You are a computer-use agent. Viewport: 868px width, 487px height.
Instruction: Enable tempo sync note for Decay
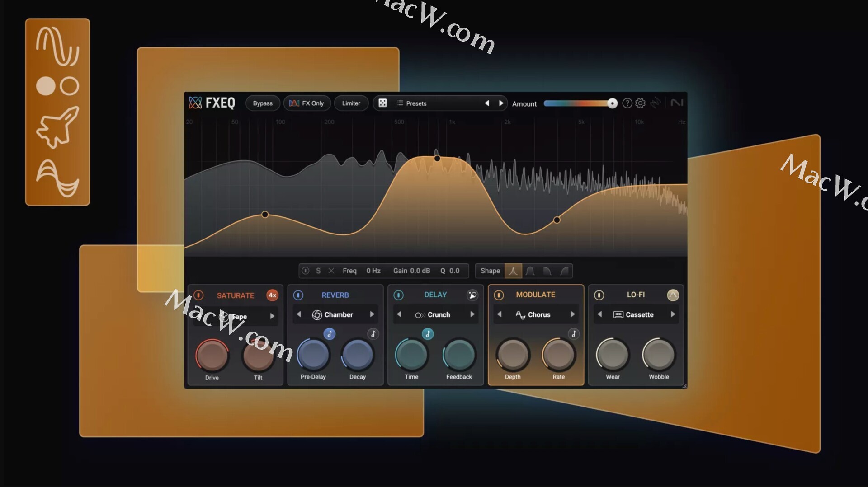click(x=373, y=334)
